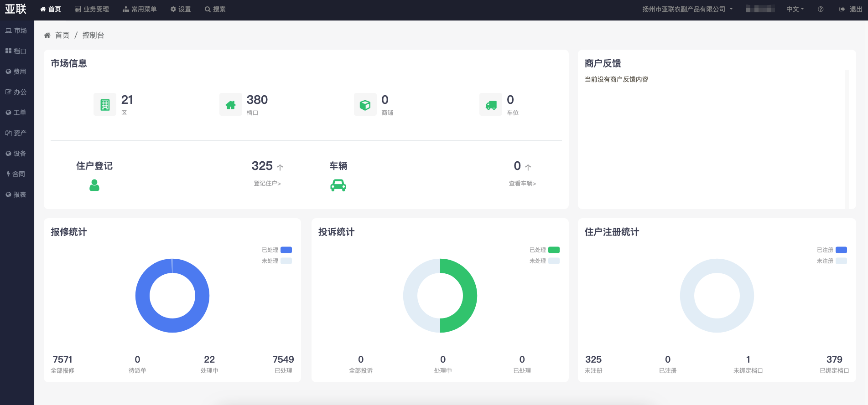The height and width of the screenshot is (405, 868).
Task: Click the 搜索 menu item
Action: coord(215,9)
